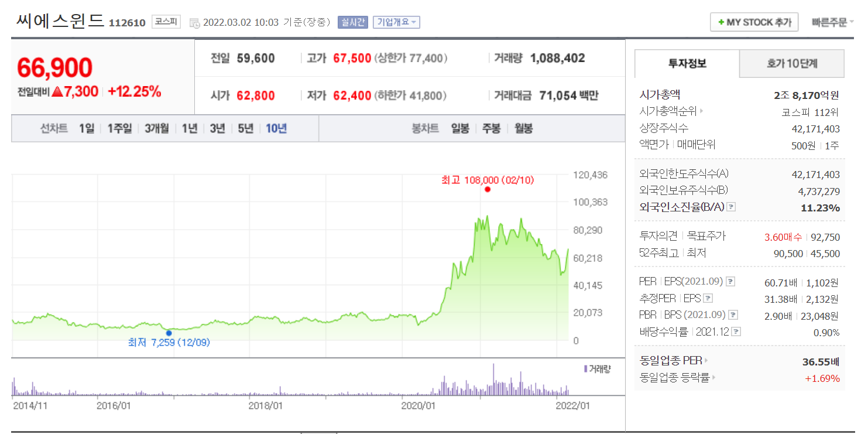Click the stock code 112610
This screenshot has height=434, width=868.
[x=127, y=23]
